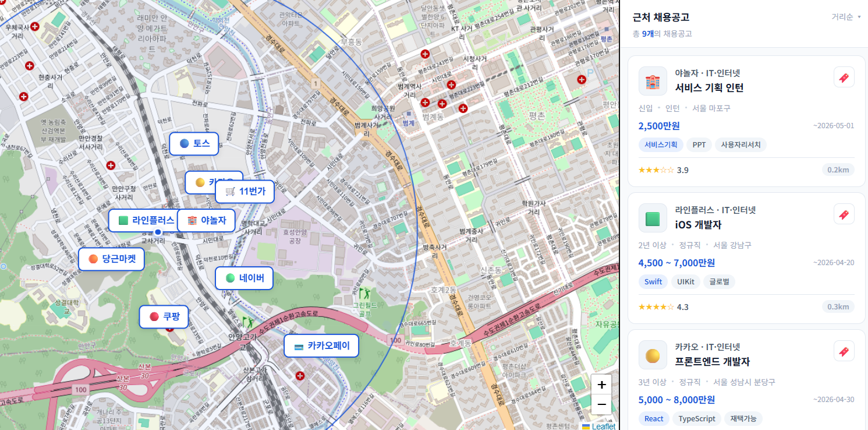Open the Leaflet attribution link
The image size is (868, 430).
[x=603, y=426]
